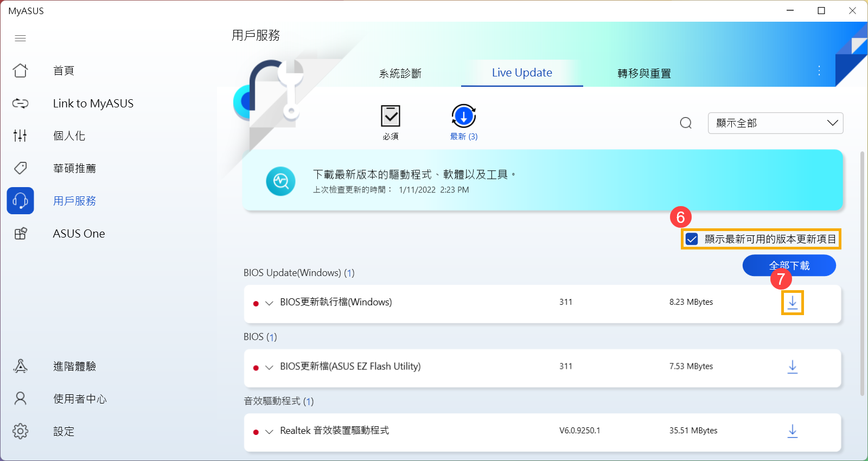The width and height of the screenshot is (868, 461).
Task: Download Realtek 音效裝置驅動程式
Action: tap(793, 431)
